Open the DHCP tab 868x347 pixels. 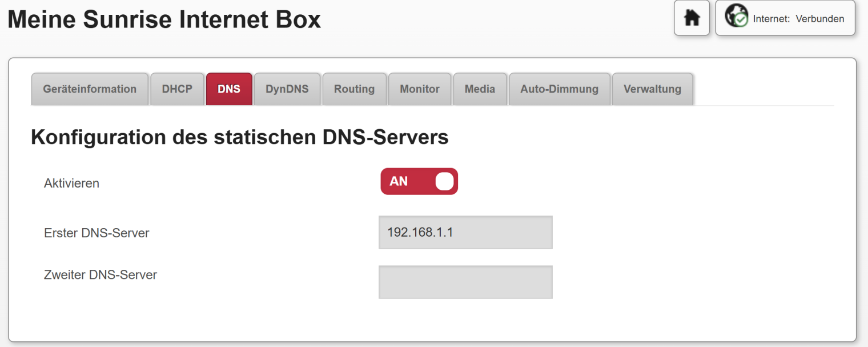(x=177, y=89)
